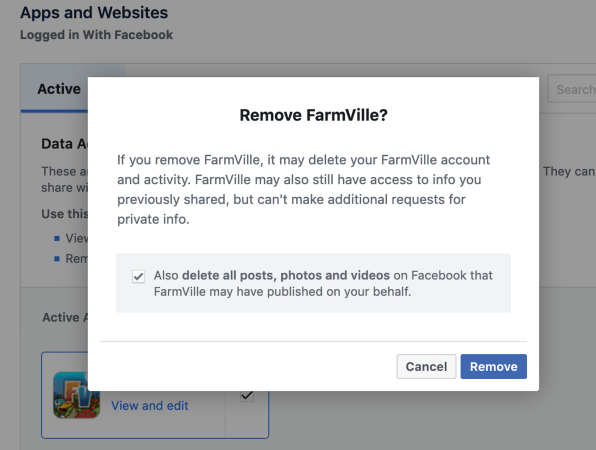Click the FarmVille removal warning paragraph

[x=303, y=189]
